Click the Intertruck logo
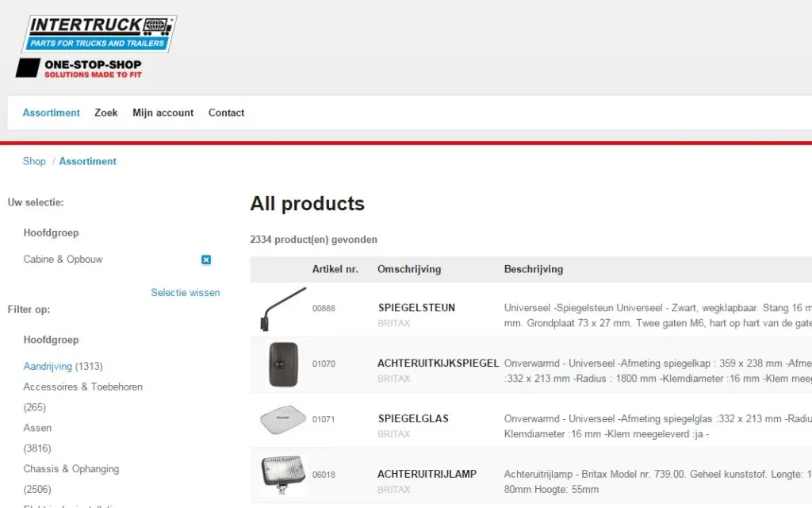 click(x=97, y=33)
